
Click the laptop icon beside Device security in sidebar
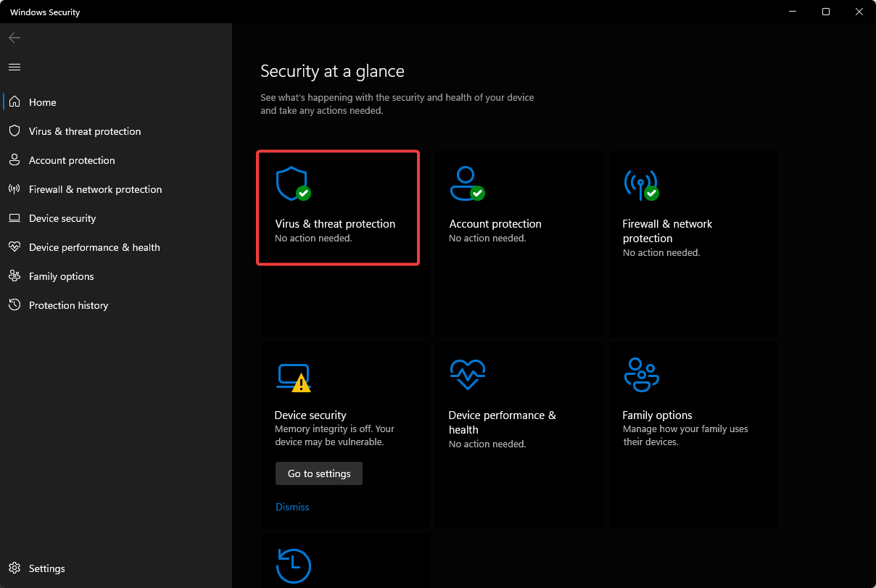click(15, 218)
